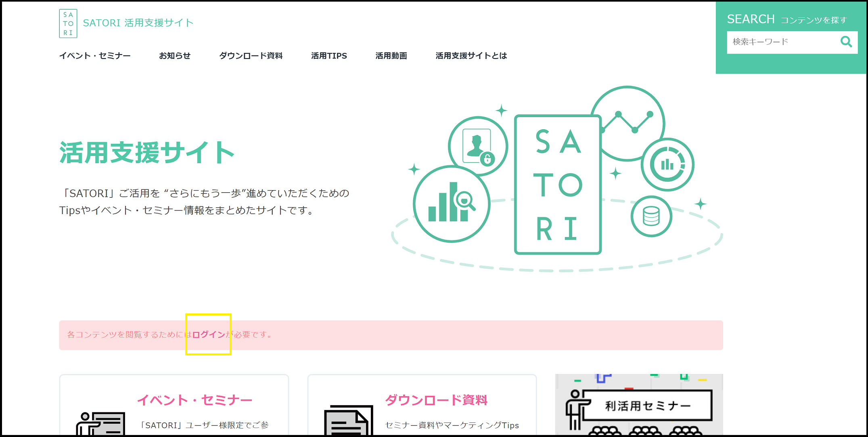Open the イベント・セミナー card heading
This screenshot has height=437, width=868.
click(195, 400)
